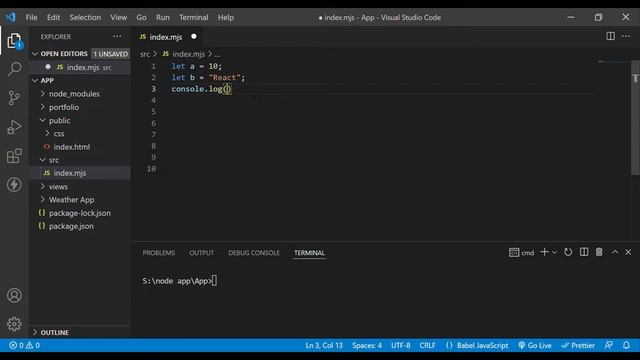This screenshot has height=360, width=640.
Task: Open the lightning bolt extension icon
Action: click(14, 184)
